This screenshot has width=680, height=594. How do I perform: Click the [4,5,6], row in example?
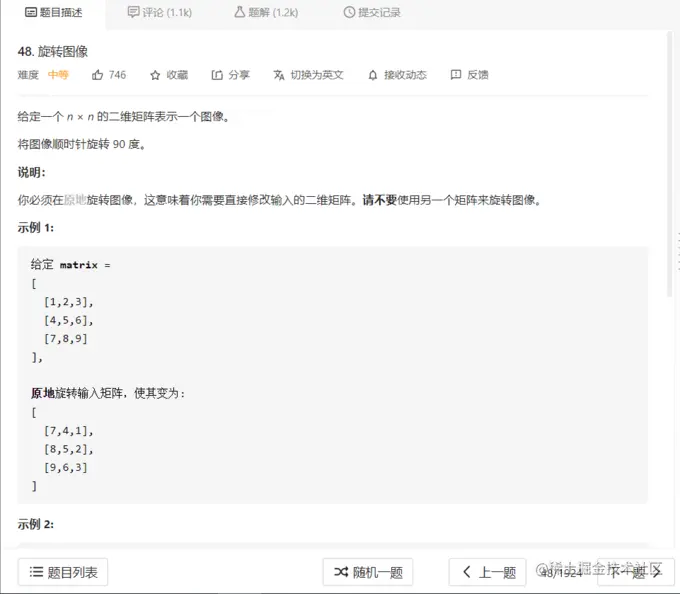69,320
